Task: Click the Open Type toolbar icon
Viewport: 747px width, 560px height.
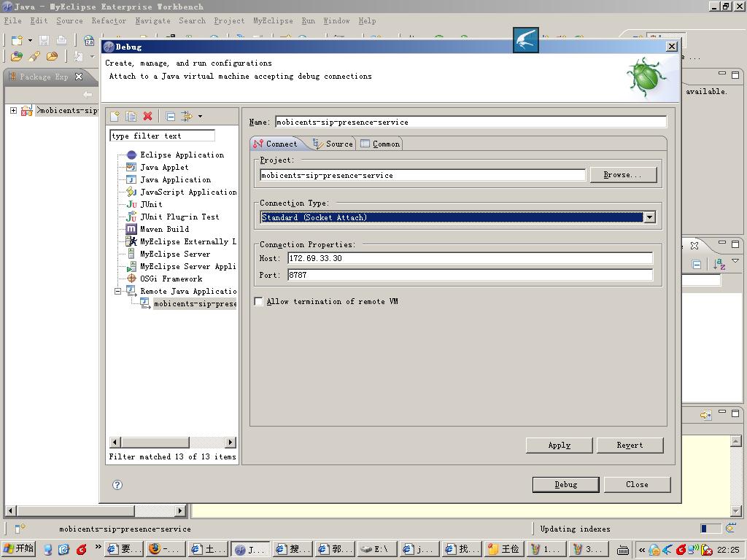Action: click(x=17, y=57)
